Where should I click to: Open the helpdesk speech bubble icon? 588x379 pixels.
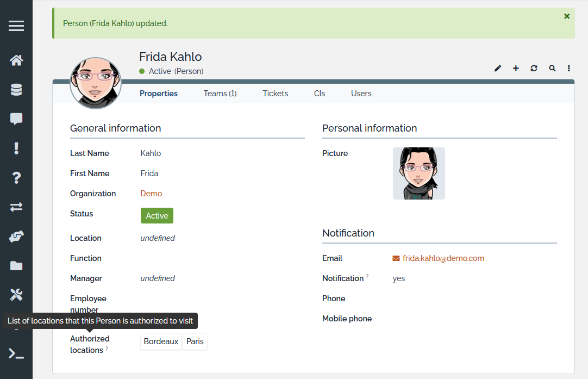pyautogui.click(x=16, y=119)
